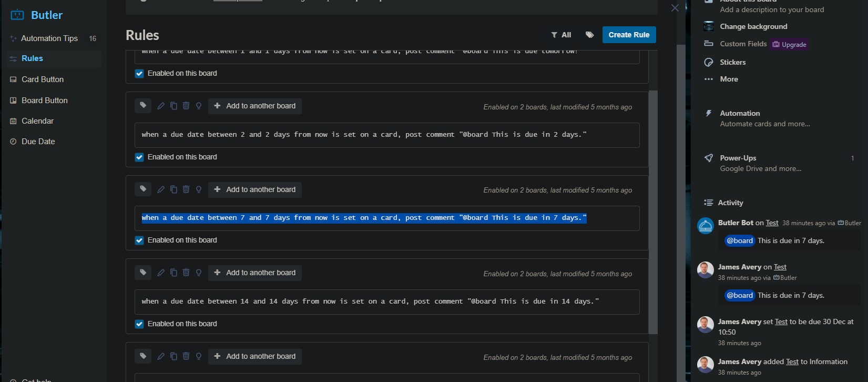Duplicate the 7 days due date rule
This screenshot has height=382, width=868.
click(x=173, y=189)
